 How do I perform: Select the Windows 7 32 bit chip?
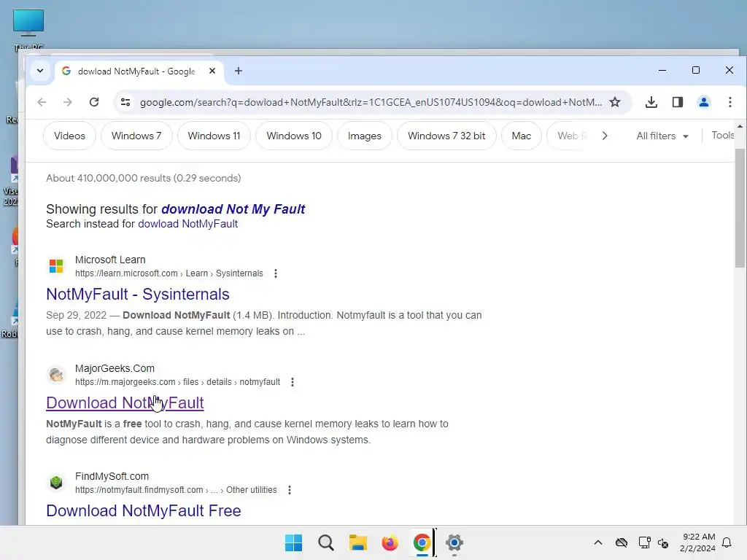(x=446, y=136)
